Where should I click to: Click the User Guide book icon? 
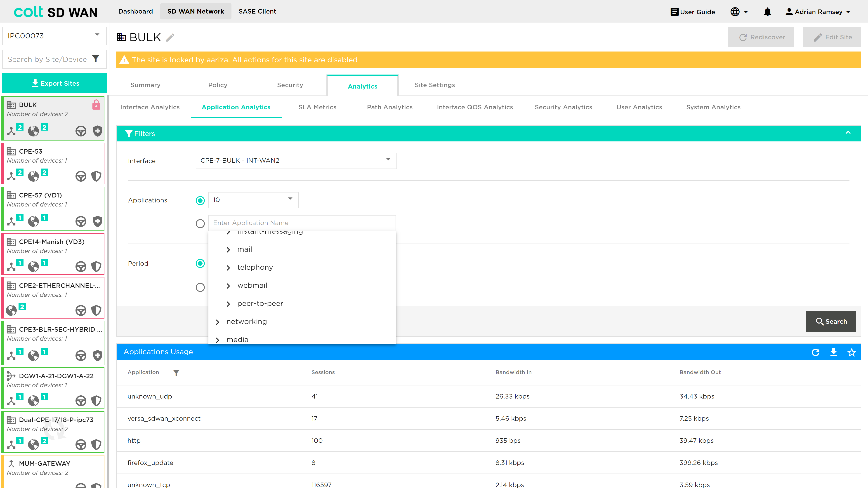(674, 12)
